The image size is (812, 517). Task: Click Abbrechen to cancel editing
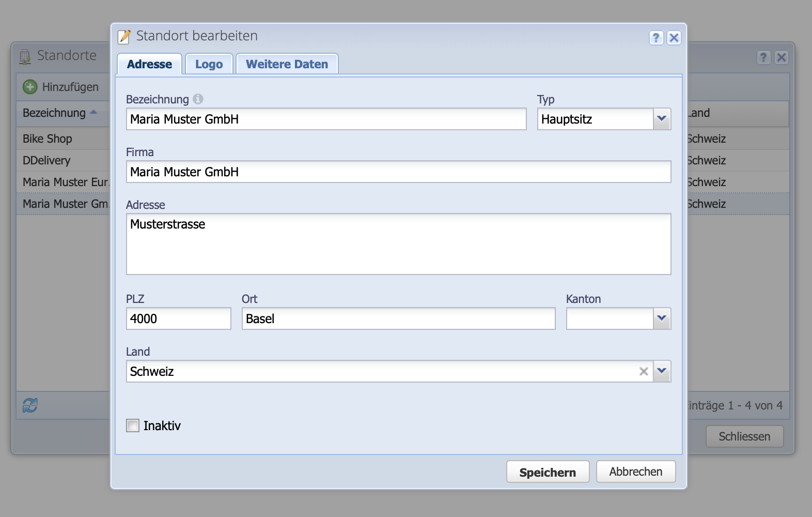pos(635,472)
